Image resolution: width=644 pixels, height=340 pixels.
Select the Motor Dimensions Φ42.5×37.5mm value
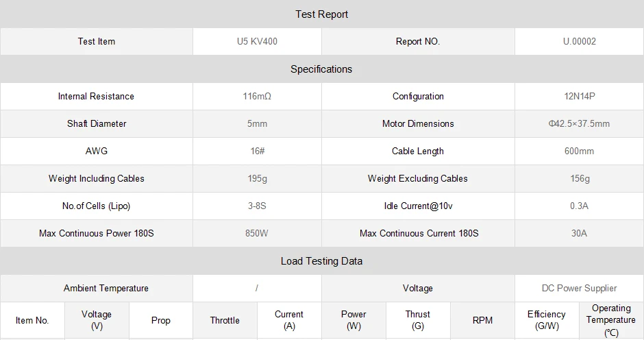[580, 123]
